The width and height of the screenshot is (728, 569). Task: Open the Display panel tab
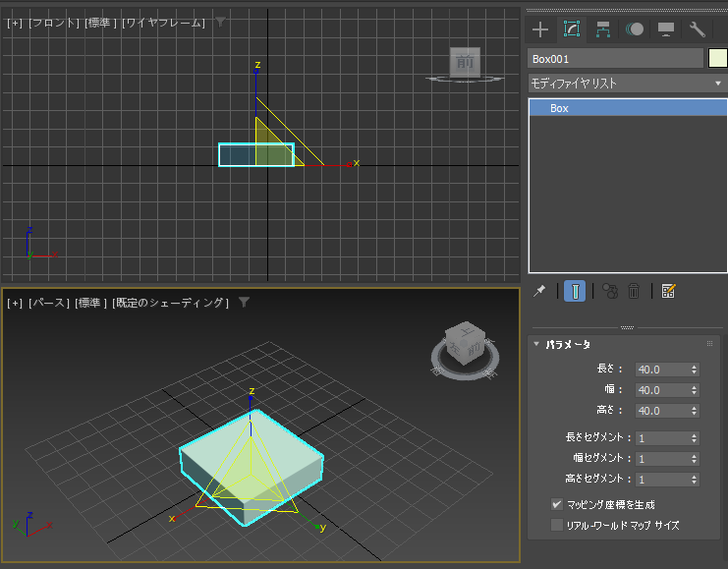666,29
